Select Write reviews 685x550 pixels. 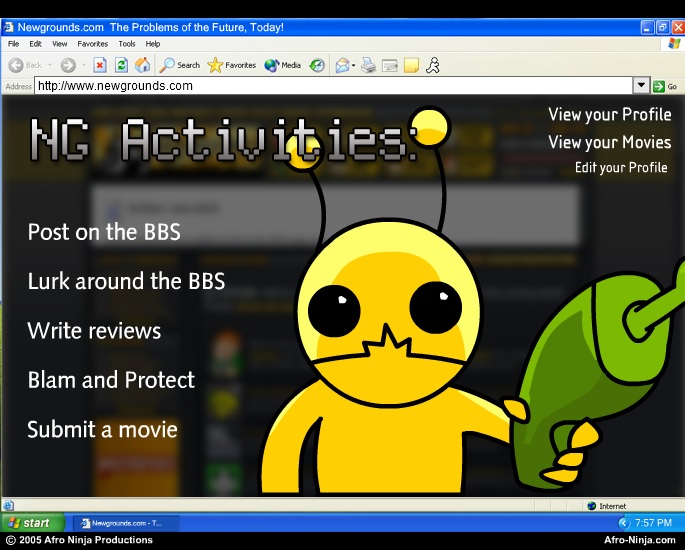94,331
